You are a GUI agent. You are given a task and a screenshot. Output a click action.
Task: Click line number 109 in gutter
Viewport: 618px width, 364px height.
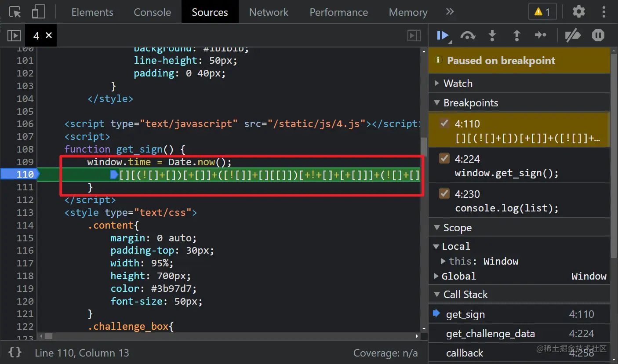point(25,162)
